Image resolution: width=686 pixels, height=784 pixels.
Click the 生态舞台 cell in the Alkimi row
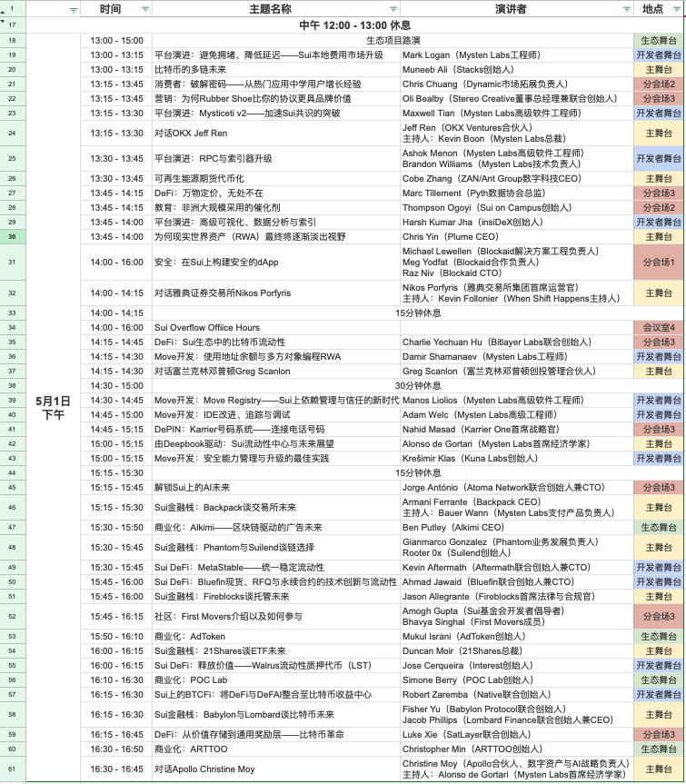(x=659, y=528)
